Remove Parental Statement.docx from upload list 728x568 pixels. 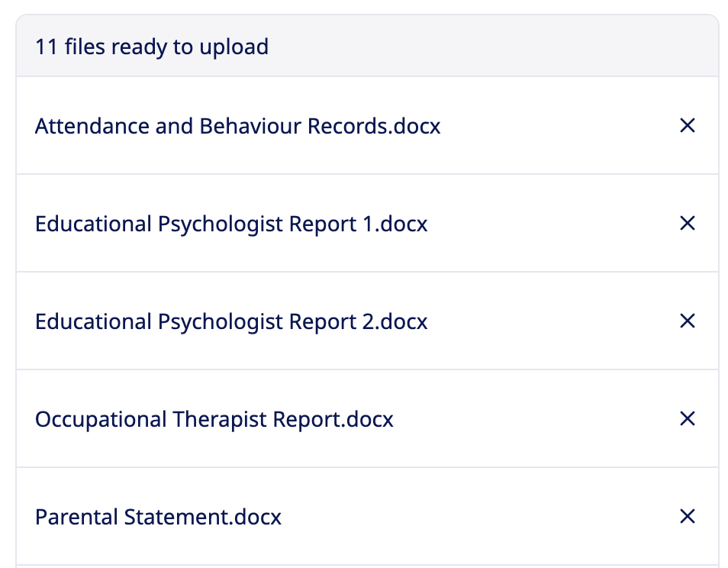(687, 516)
